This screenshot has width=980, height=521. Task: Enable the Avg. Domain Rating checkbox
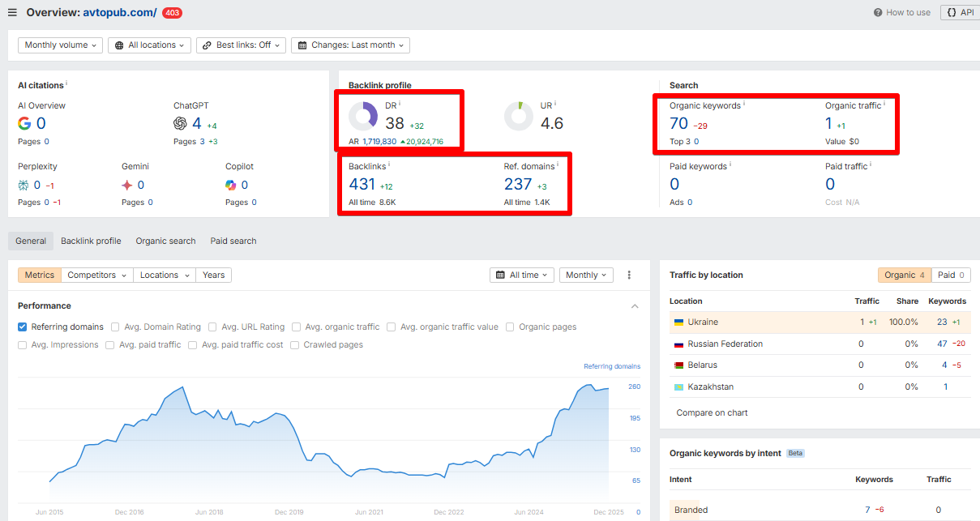pos(115,327)
